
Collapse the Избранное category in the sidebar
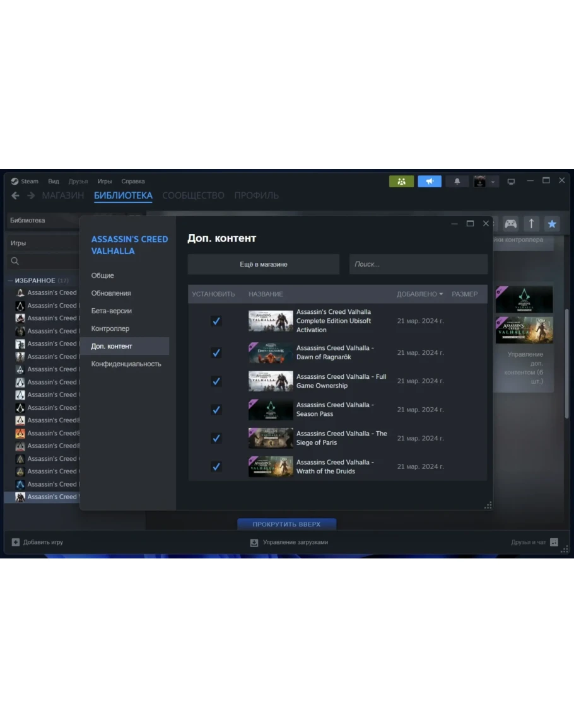[x=11, y=280]
